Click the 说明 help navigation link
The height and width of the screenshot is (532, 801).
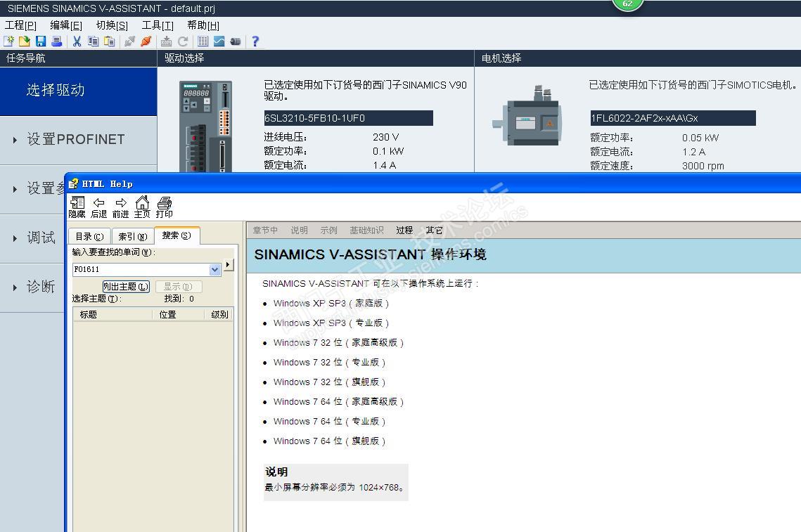[300, 231]
